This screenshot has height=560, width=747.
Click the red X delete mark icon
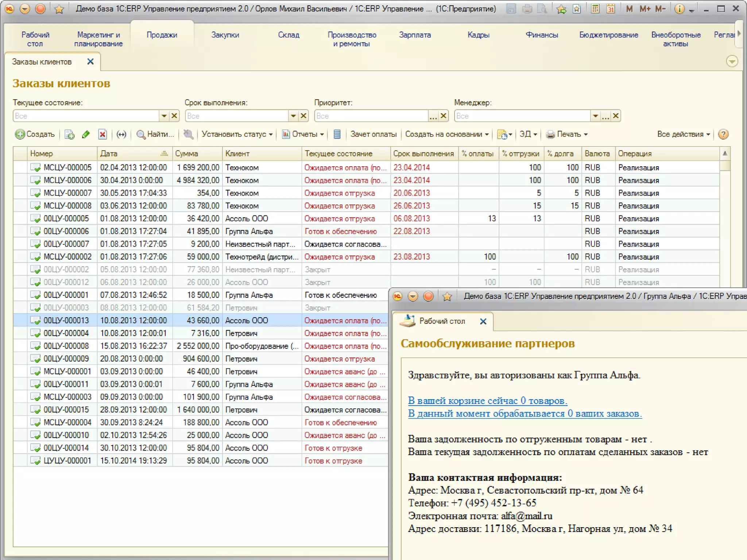tap(103, 135)
